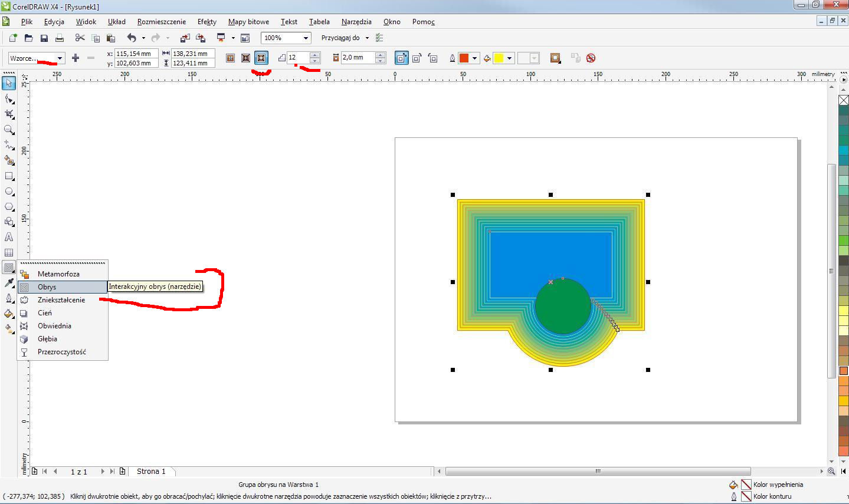Click the Cut scissors icon

(x=80, y=38)
